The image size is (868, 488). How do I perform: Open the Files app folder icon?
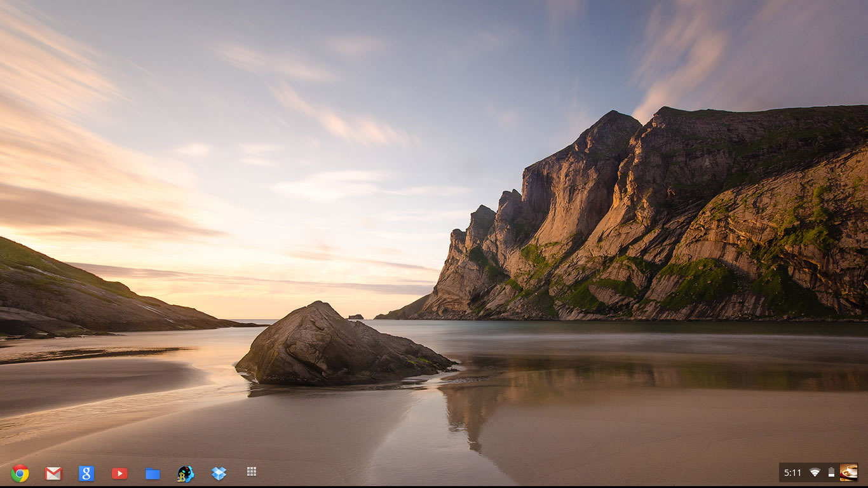point(153,473)
